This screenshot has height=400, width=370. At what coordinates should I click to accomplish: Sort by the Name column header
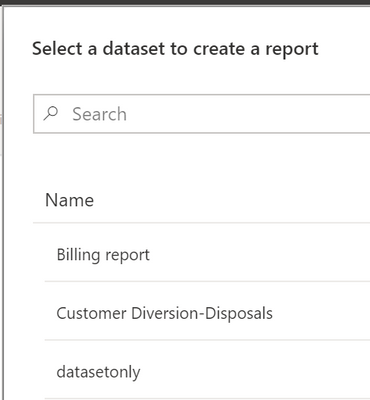click(x=69, y=200)
